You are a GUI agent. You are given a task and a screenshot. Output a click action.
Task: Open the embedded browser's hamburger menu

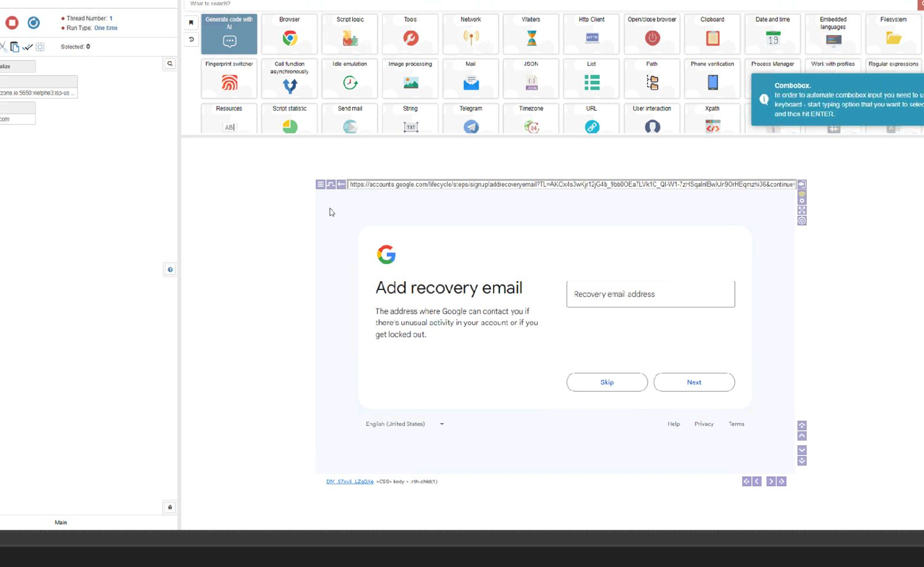point(321,184)
